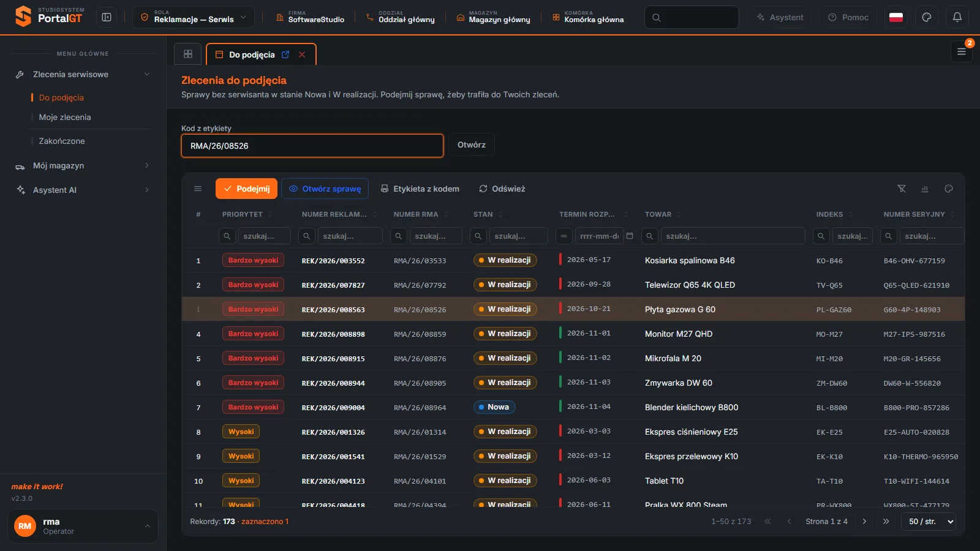Open theme palette in the top bar

click(x=927, y=17)
